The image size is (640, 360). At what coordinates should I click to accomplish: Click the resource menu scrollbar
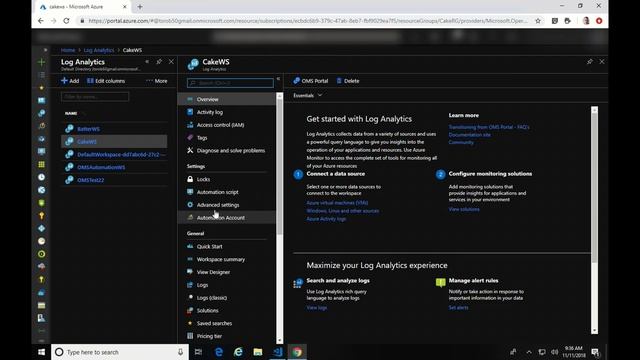[280, 167]
